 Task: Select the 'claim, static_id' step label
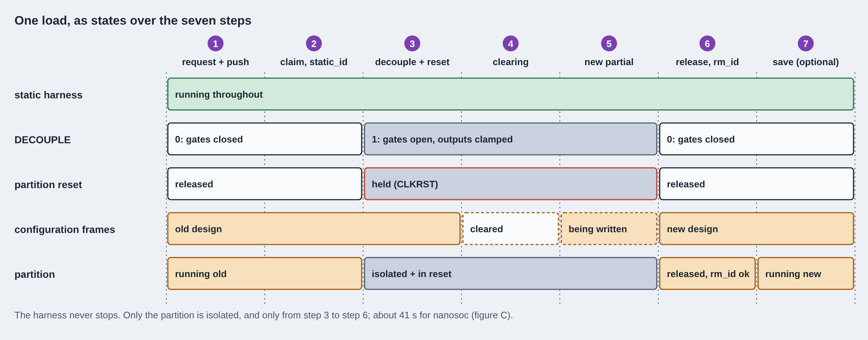pyautogui.click(x=314, y=62)
